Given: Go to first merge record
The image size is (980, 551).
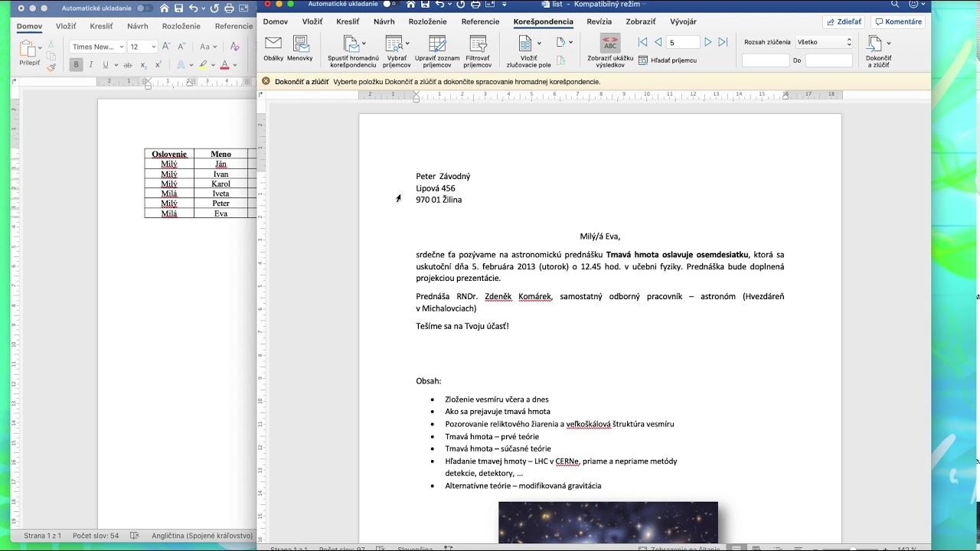Looking at the screenshot, I should tap(642, 42).
